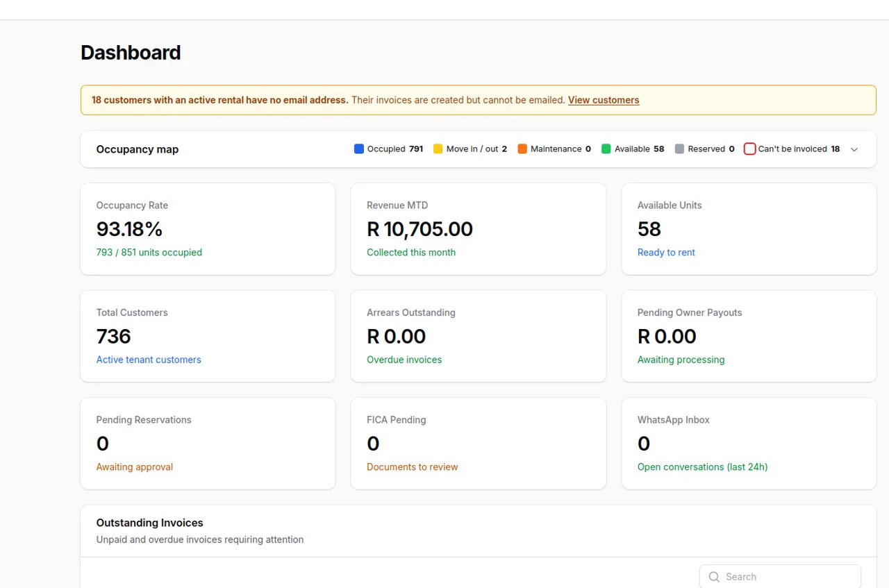Open the Pending Owner Payouts card
Image resolution: width=889 pixels, height=588 pixels.
point(749,336)
